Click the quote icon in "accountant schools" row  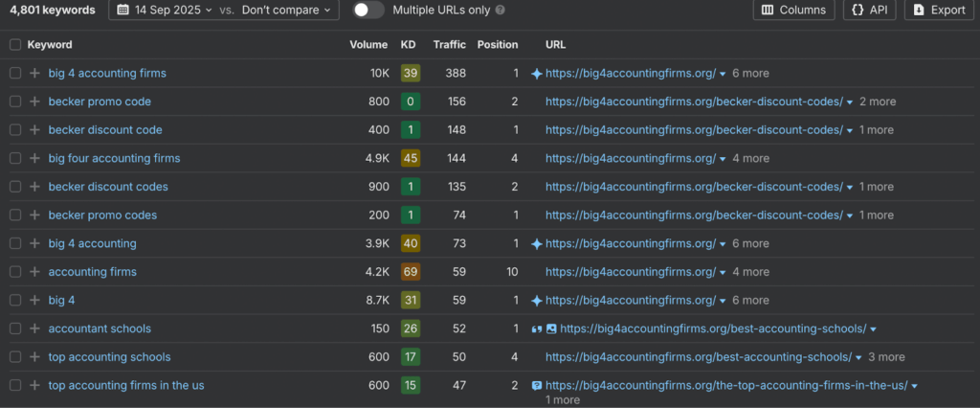point(536,329)
